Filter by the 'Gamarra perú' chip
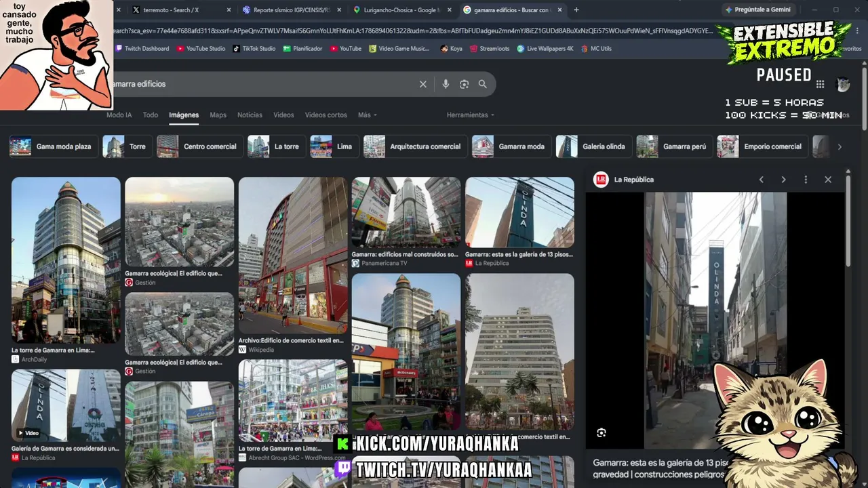The width and height of the screenshot is (868, 488). click(674, 146)
